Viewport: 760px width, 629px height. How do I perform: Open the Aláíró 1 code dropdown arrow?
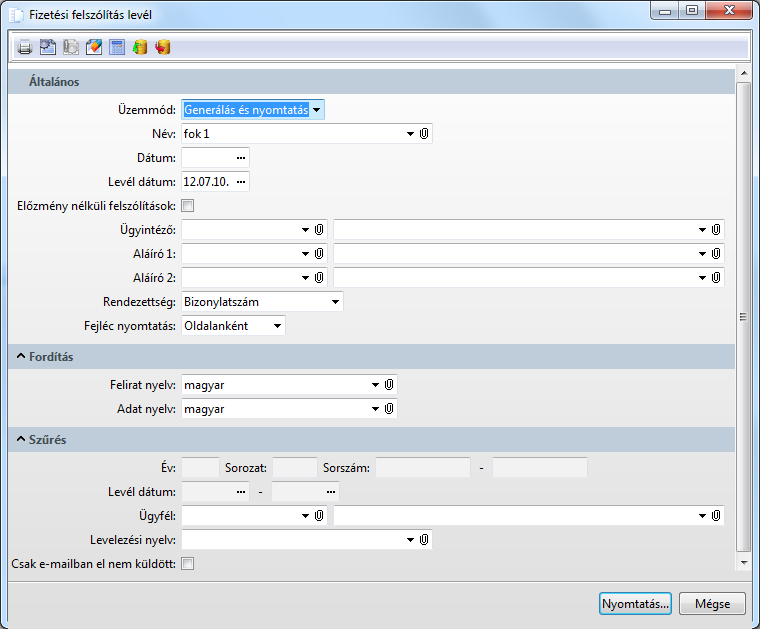[305, 253]
